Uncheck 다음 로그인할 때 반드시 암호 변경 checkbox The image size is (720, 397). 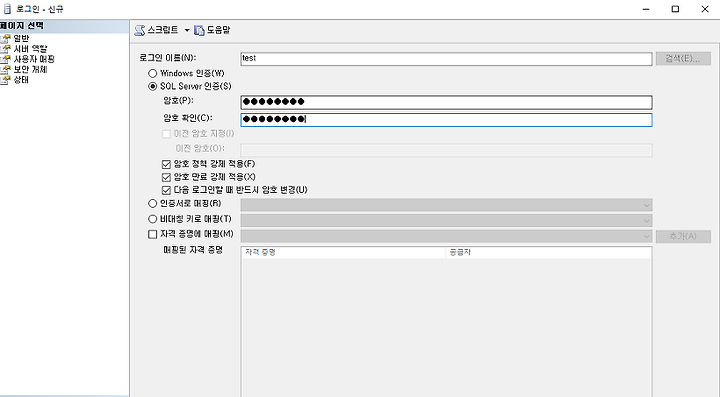(x=166, y=190)
